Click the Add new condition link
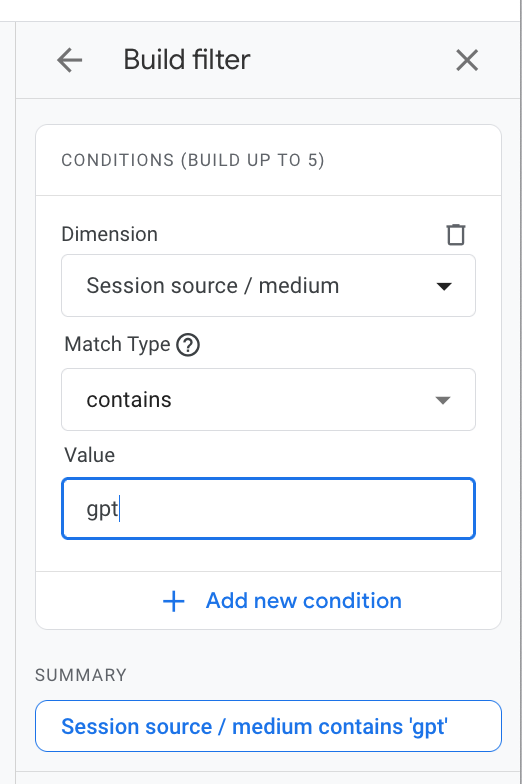This screenshot has height=784, width=522. 304,600
